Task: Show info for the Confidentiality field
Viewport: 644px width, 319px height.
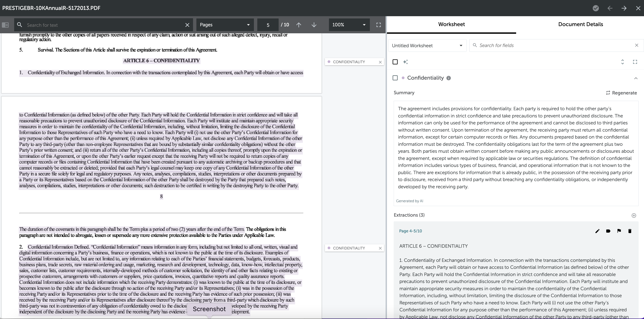Action: [x=449, y=78]
